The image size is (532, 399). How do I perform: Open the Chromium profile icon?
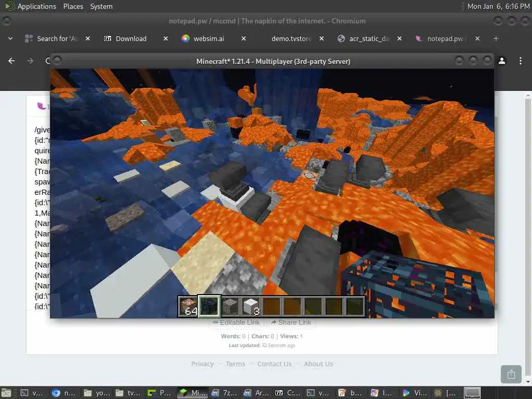pyautogui.click(x=502, y=61)
